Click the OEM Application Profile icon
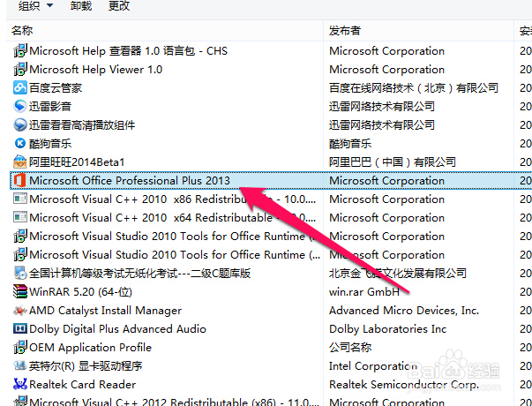The image size is (532, 406). [x=20, y=347]
